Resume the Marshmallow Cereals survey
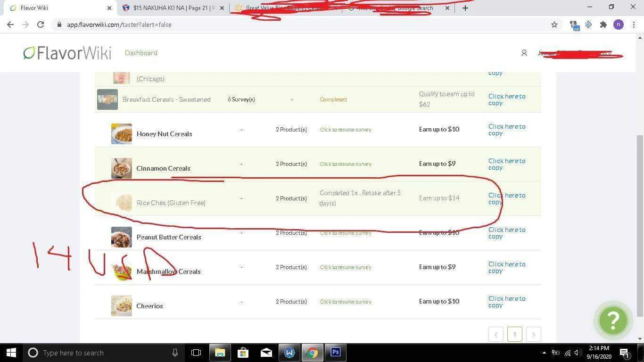 coord(346,267)
